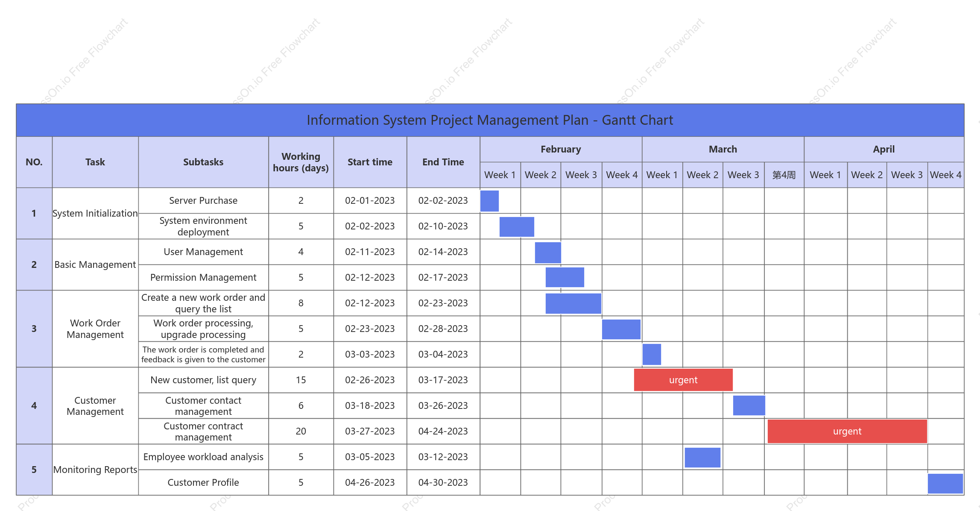Select the End Time column header
Screen dimensions: 980x511
443,162
